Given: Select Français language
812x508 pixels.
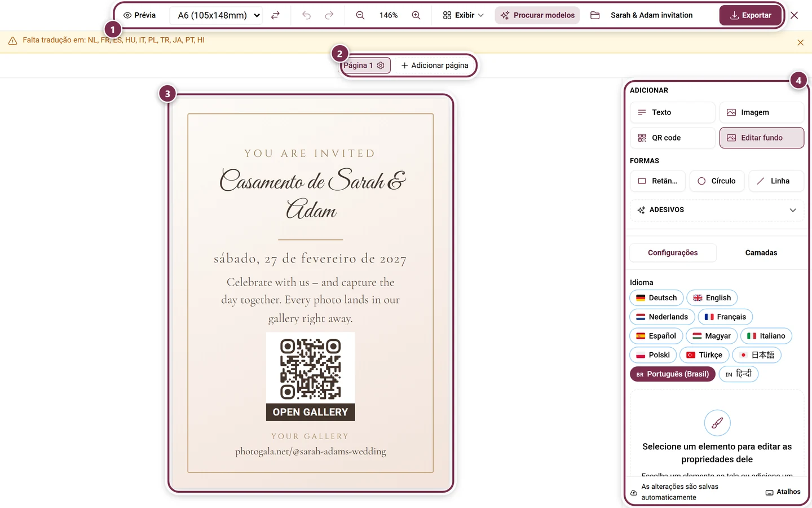Looking at the screenshot, I should click(725, 317).
